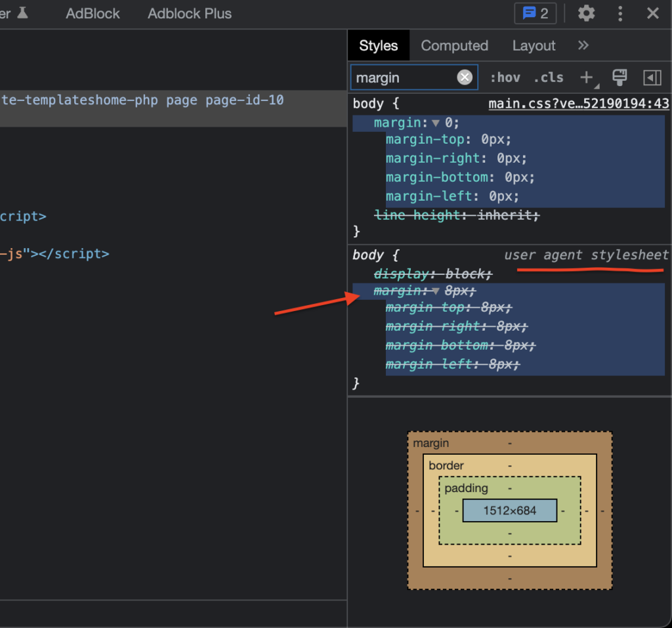The height and width of the screenshot is (628, 672).
Task: Select the struck-out line-height: inherit declaration
Action: tap(457, 215)
